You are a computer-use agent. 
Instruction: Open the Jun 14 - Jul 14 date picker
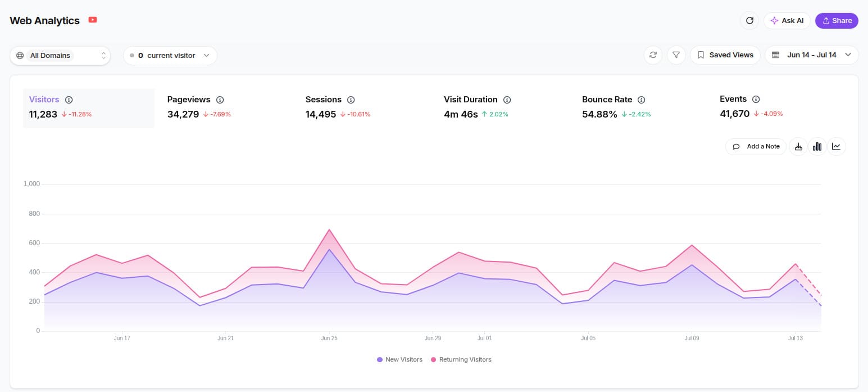(x=812, y=55)
